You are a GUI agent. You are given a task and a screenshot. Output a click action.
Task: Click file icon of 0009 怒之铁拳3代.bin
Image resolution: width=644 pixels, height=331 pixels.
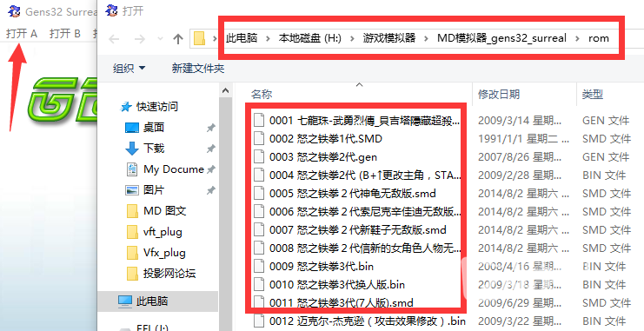click(259, 266)
